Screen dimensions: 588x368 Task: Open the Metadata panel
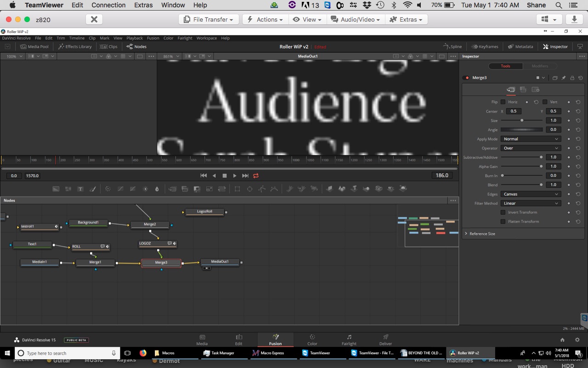[x=520, y=46]
